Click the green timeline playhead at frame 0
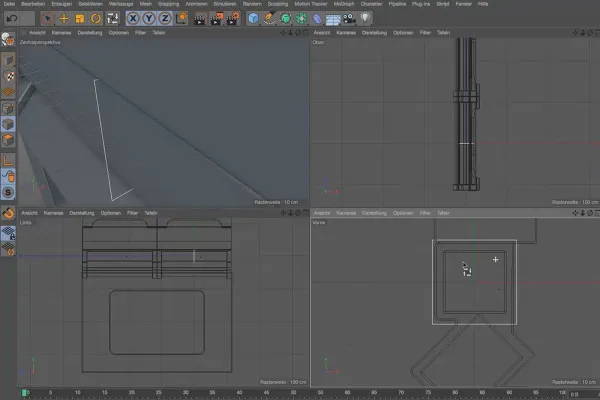Viewport: 600px width, 400px height. click(x=24, y=393)
